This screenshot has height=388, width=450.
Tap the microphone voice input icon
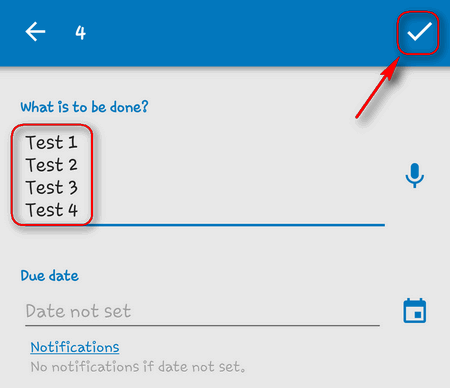[x=414, y=175]
